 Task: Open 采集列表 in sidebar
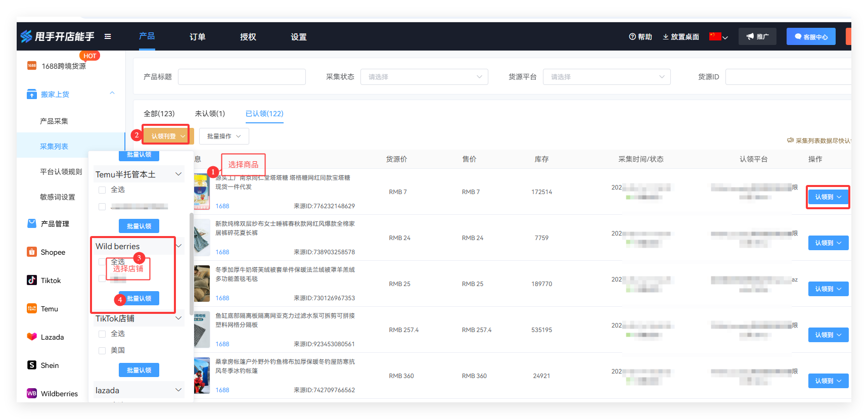click(54, 147)
